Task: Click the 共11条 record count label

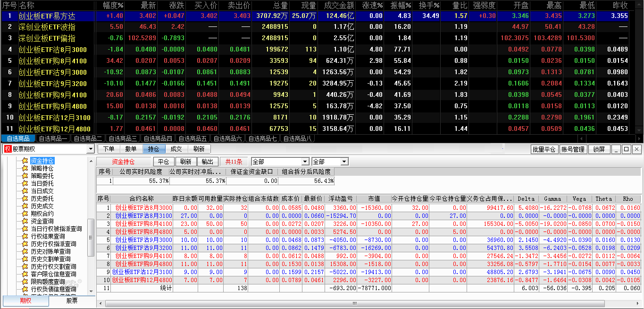Action: point(234,162)
